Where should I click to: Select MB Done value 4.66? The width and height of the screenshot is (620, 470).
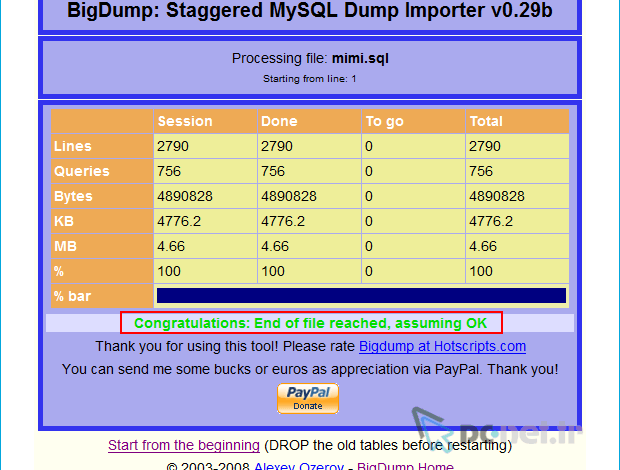tap(275, 246)
